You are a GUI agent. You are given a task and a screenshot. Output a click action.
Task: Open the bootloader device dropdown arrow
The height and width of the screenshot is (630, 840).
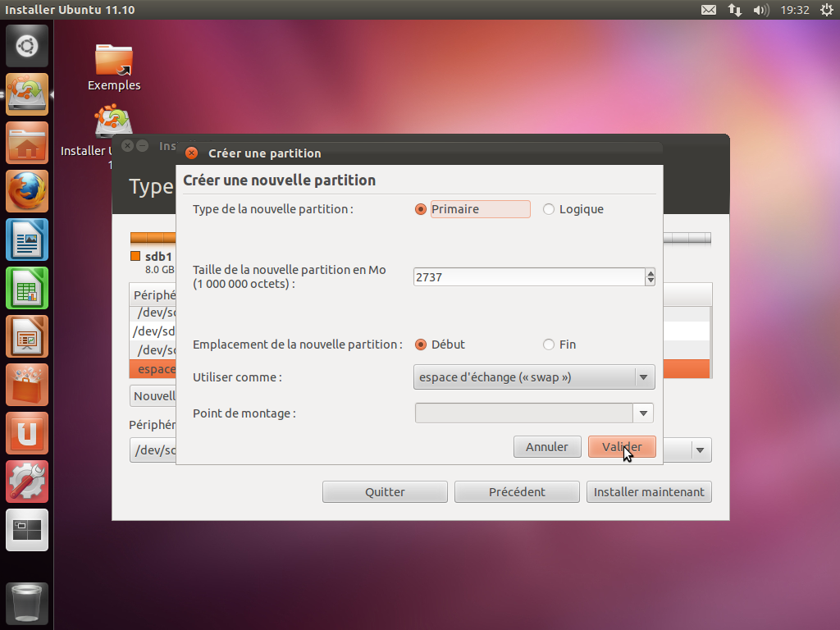tap(700, 450)
